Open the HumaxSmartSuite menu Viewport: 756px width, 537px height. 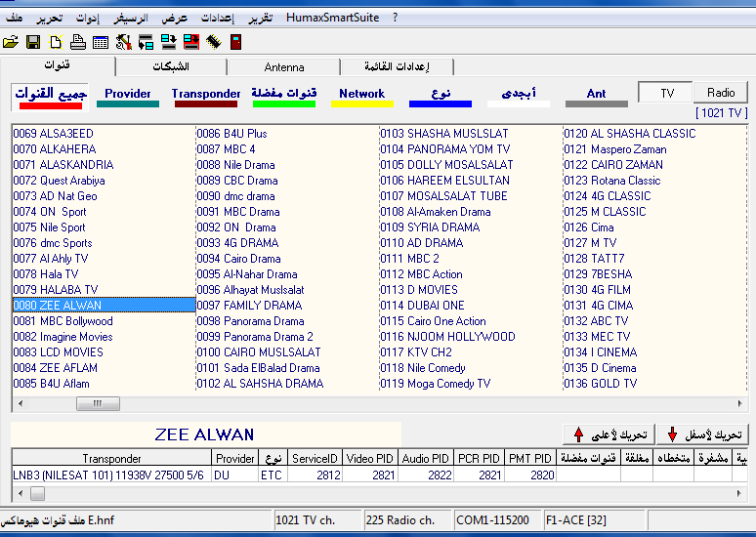pyautogui.click(x=333, y=18)
